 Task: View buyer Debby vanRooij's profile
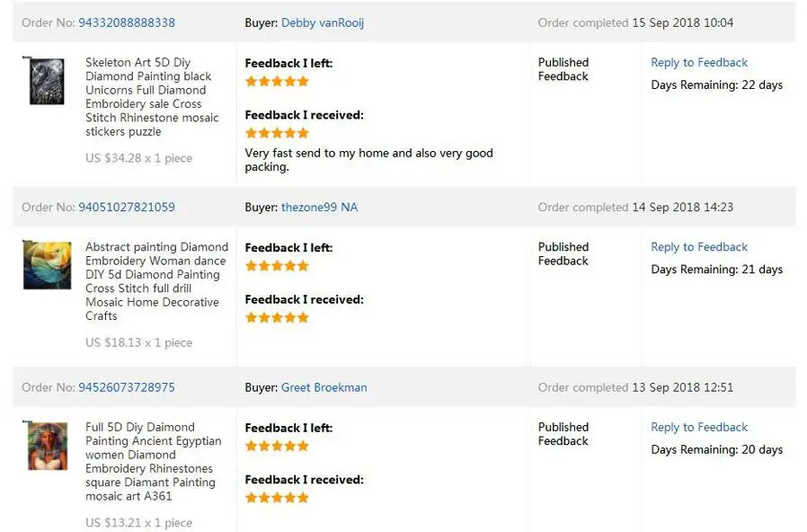coord(323,22)
